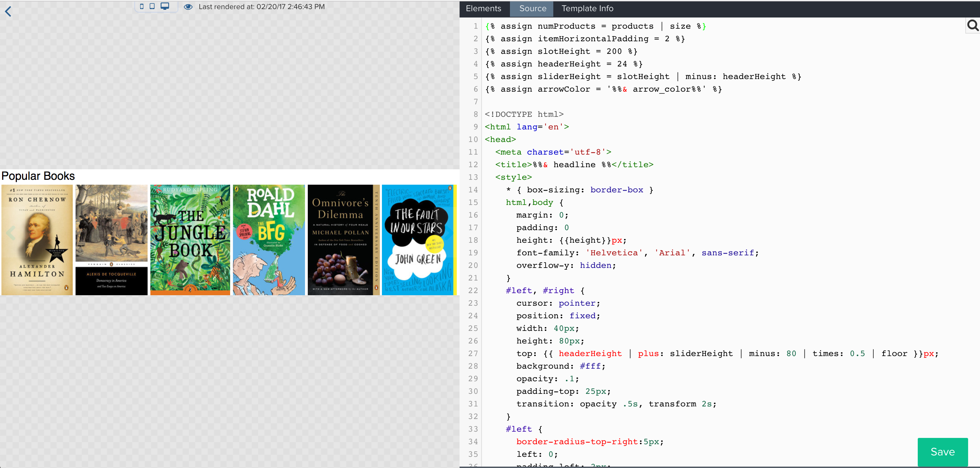Click the Popular Books heading

coord(38,176)
